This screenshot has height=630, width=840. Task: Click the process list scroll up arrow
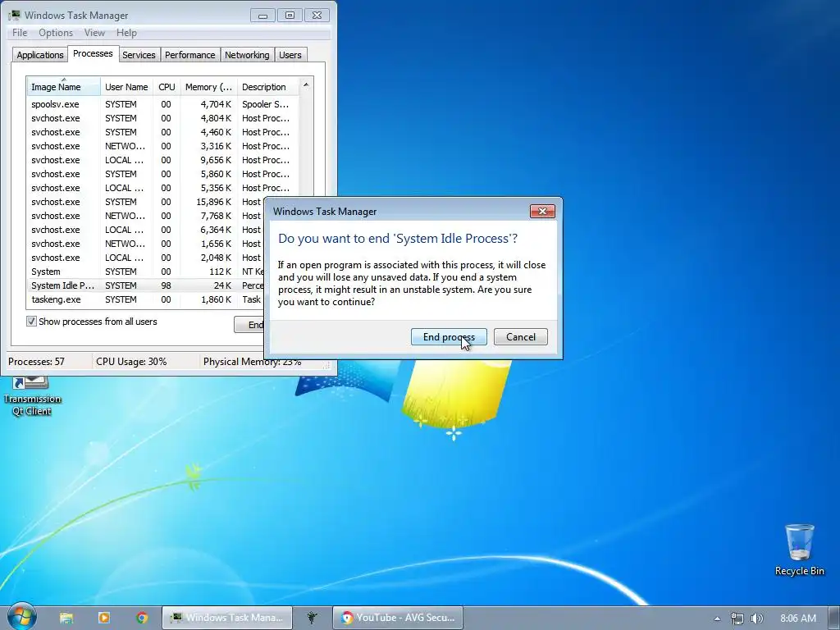pyautogui.click(x=306, y=84)
